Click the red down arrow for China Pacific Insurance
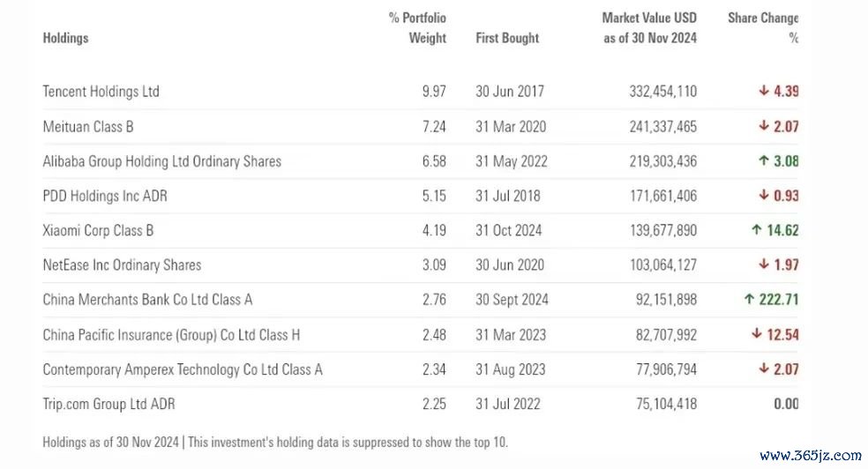 point(757,334)
